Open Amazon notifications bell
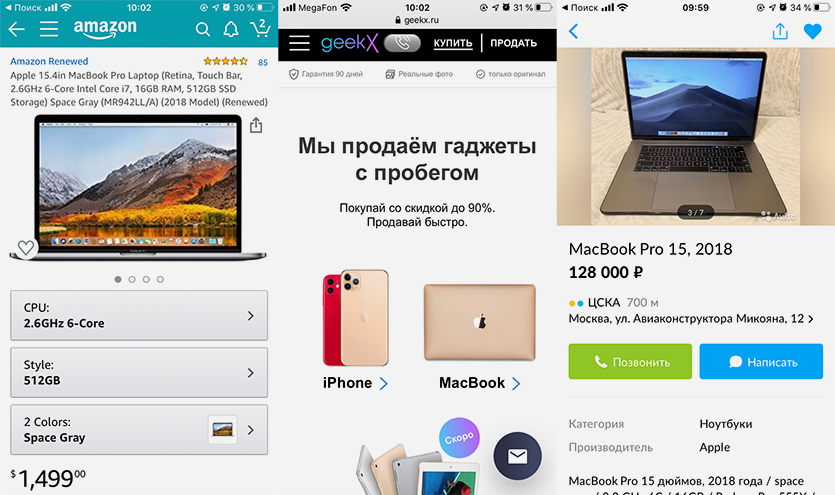Image resolution: width=835 pixels, height=495 pixels. click(x=231, y=29)
